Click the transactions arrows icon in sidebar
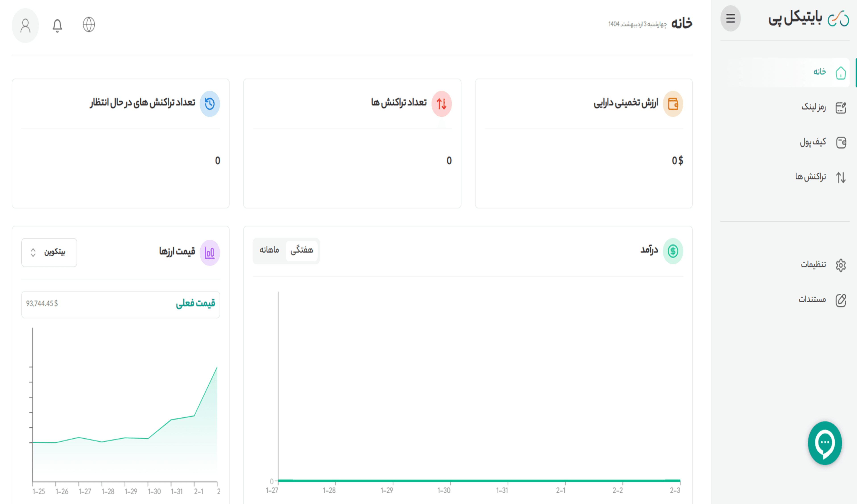 coord(841,177)
